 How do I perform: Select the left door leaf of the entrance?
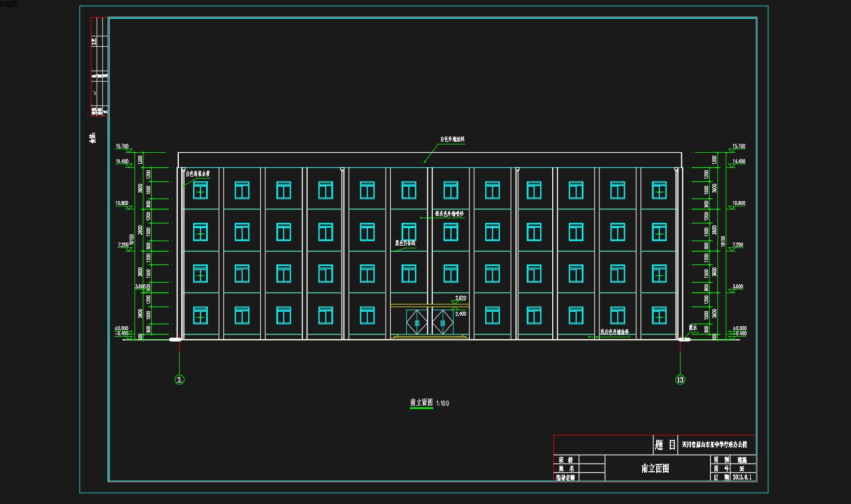pyautogui.click(x=417, y=323)
